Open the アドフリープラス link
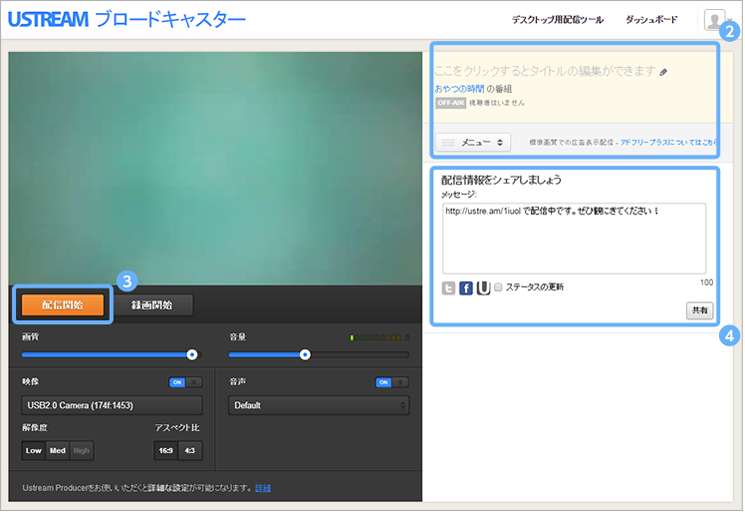The width and height of the screenshot is (745, 512). pyautogui.click(x=668, y=142)
